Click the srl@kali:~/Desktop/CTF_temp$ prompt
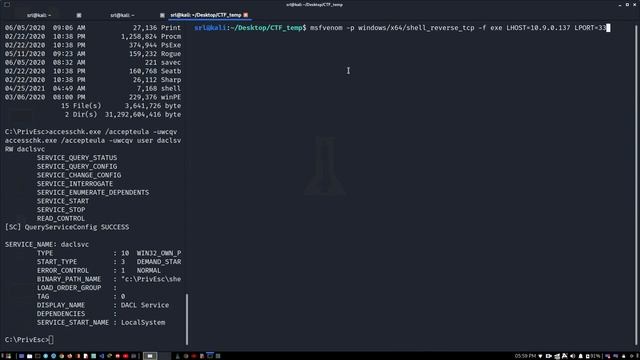The height and width of the screenshot is (360, 640). tap(250, 28)
